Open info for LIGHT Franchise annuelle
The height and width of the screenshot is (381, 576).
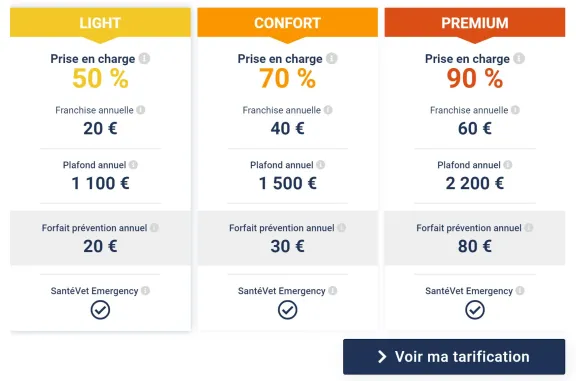[x=141, y=110]
